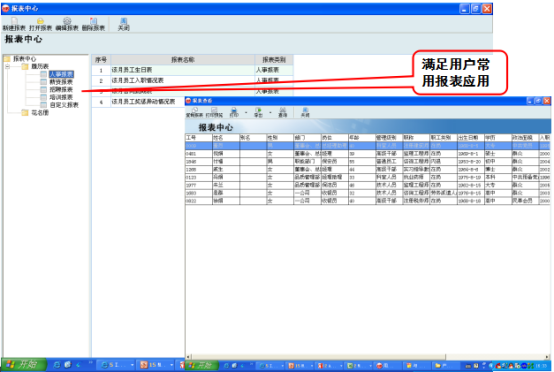This screenshot has height=372, width=554.
Task: Click the 打印 printer icon
Action: (234, 111)
